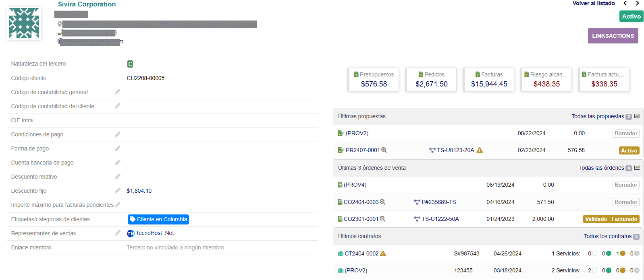Image resolution: width=644 pixels, height=280 pixels.
Task: Open the Facturas summary box
Action: point(488,80)
